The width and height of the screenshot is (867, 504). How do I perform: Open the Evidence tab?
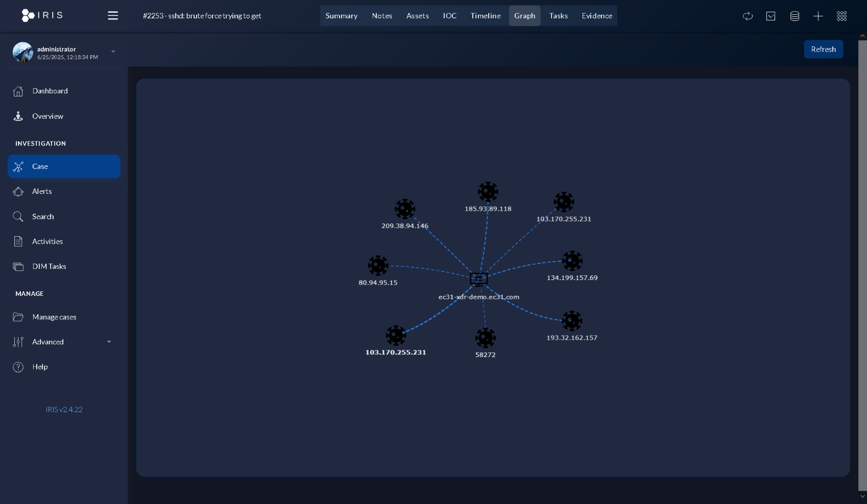pos(597,16)
